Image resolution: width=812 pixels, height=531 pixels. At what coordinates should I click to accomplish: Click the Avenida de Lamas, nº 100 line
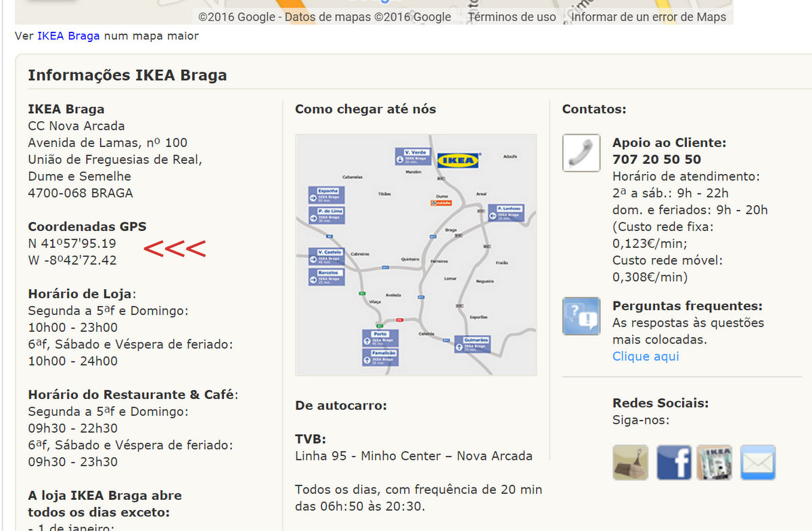coord(108,143)
